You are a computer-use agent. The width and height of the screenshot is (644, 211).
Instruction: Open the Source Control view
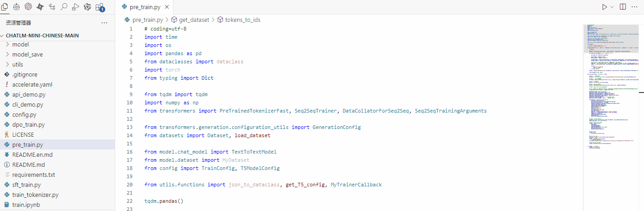52,6
